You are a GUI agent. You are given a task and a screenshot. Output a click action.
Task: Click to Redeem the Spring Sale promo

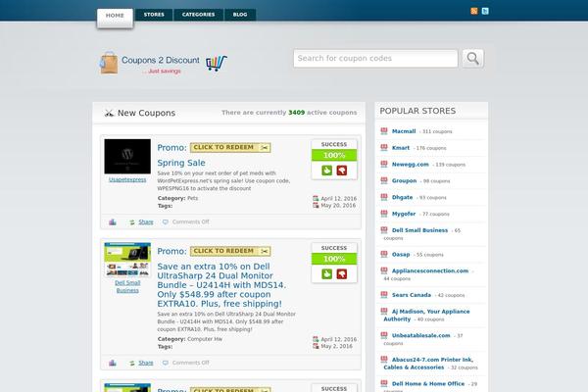[x=230, y=147]
